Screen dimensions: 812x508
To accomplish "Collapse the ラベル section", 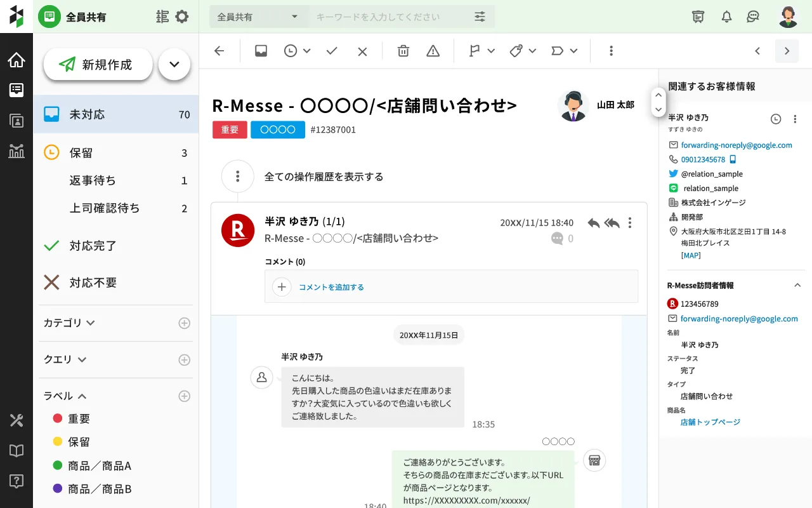I will tap(65, 396).
